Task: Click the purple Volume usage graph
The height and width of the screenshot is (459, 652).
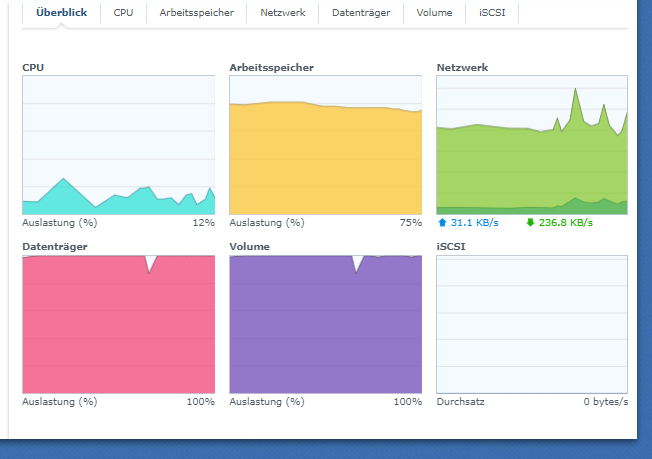Action: click(325, 324)
